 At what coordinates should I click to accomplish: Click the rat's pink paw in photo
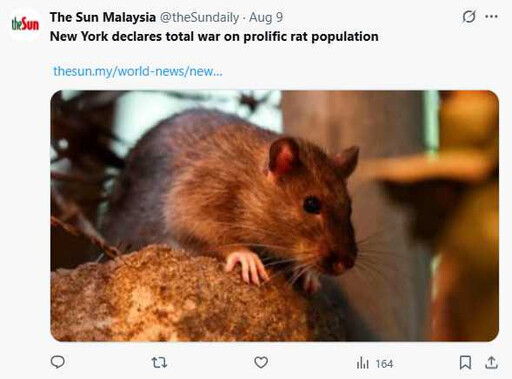(x=247, y=266)
